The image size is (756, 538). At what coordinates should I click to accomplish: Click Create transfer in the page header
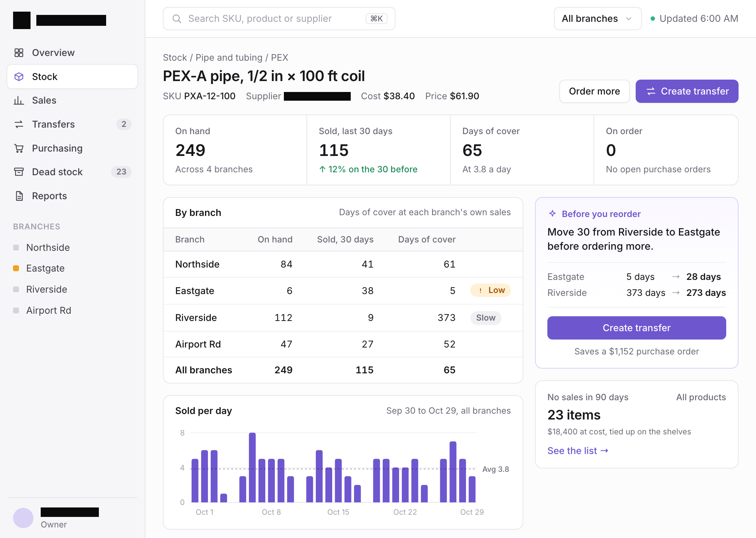[x=687, y=91]
